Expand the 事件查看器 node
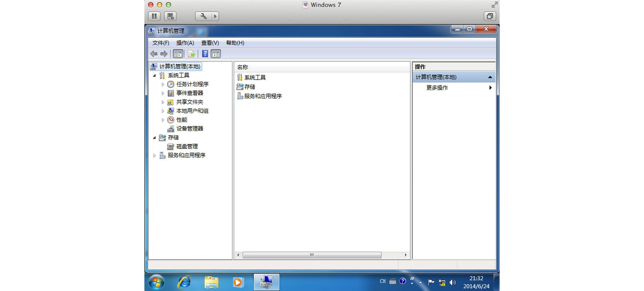The height and width of the screenshot is (291, 644). coord(163,93)
